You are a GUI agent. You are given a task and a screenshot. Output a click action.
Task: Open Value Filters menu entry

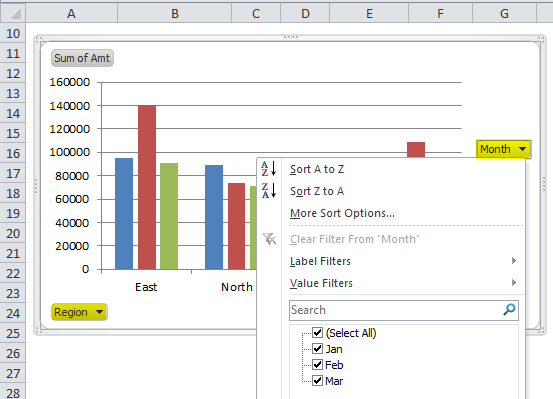[x=321, y=283]
